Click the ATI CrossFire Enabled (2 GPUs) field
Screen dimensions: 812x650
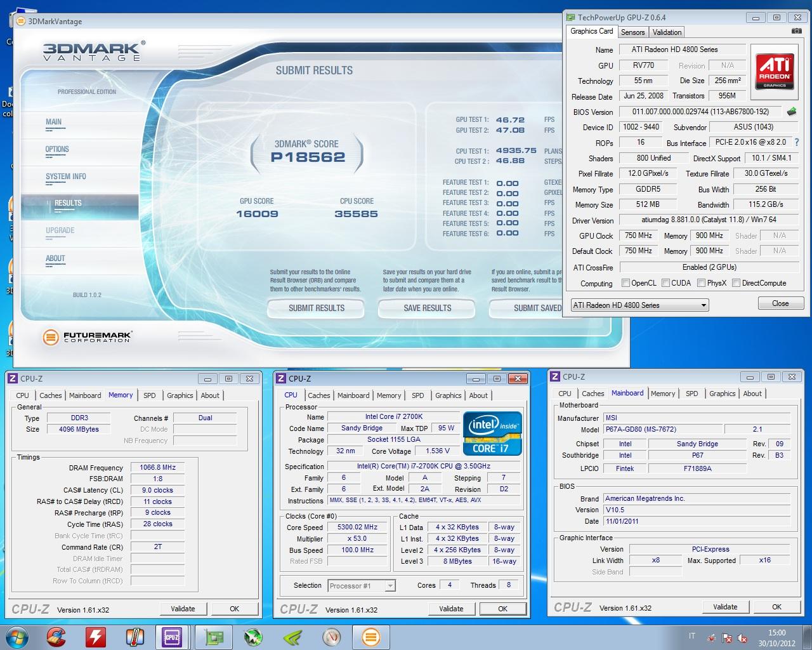[709, 267]
